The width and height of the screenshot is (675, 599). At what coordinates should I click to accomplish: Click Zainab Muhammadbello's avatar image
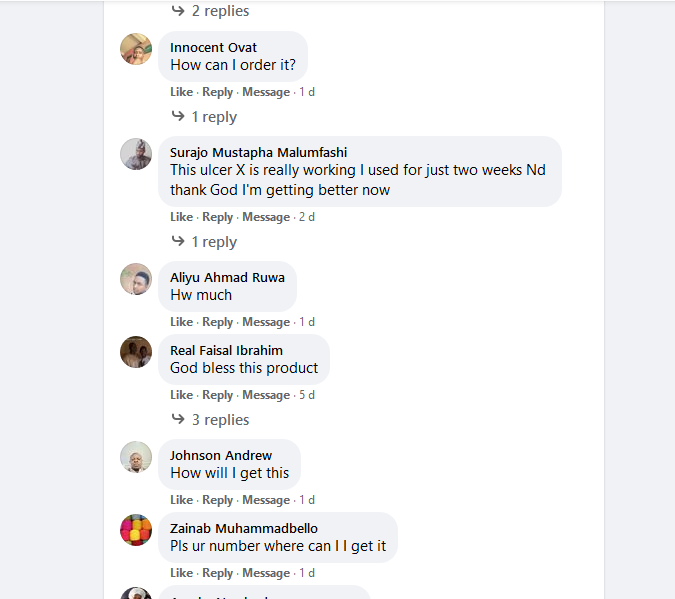136,530
